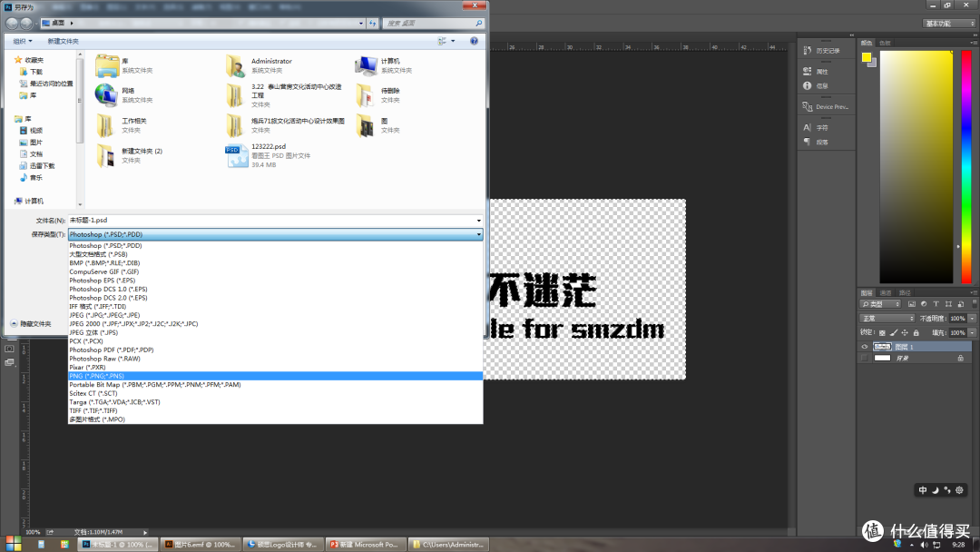
Task: Click the search magnifier in dialog
Action: (479, 23)
